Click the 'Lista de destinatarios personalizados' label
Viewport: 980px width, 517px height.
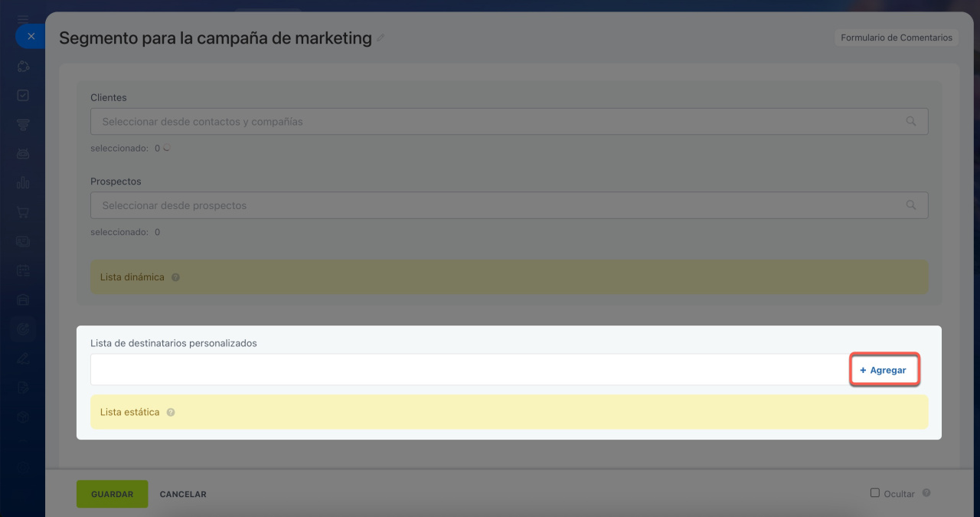pyautogui.click(x=174, y=343)
